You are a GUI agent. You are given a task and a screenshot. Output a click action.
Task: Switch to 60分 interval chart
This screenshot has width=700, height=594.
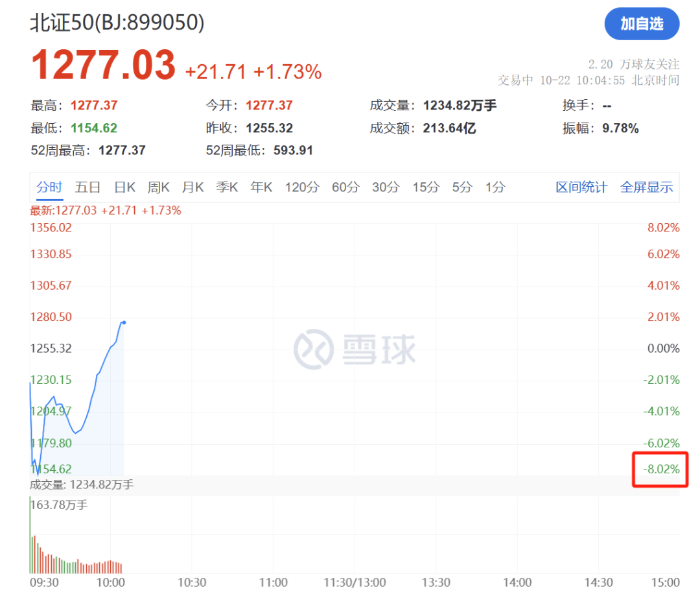tap(345, 187)
